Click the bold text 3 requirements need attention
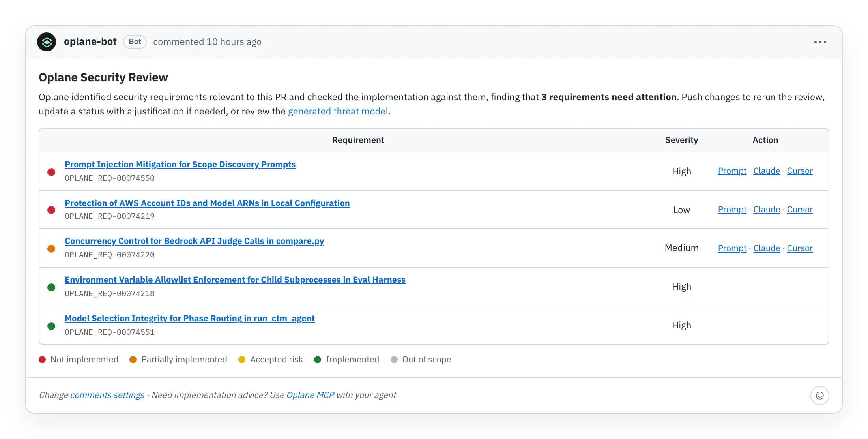This screenshot has width=868, height=439. (x=609, y=97)
